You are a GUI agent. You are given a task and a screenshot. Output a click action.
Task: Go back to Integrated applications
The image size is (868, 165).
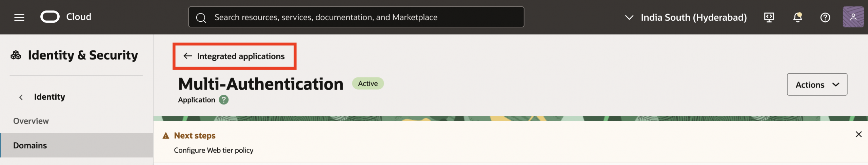click(240, 56)
